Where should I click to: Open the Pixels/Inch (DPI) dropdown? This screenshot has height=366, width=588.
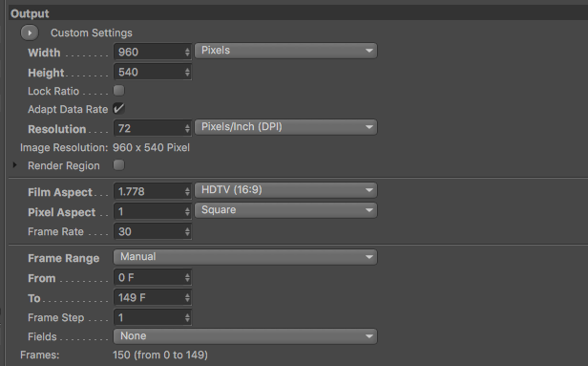(285, 127)
